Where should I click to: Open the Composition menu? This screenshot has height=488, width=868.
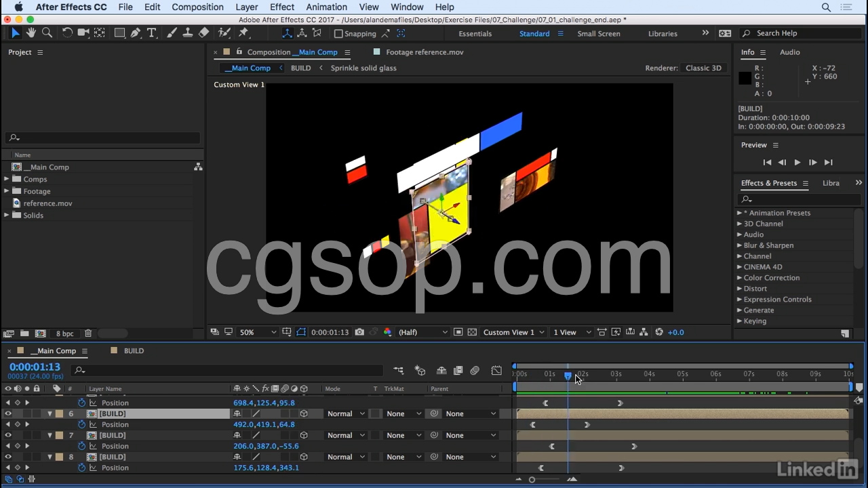197,7
